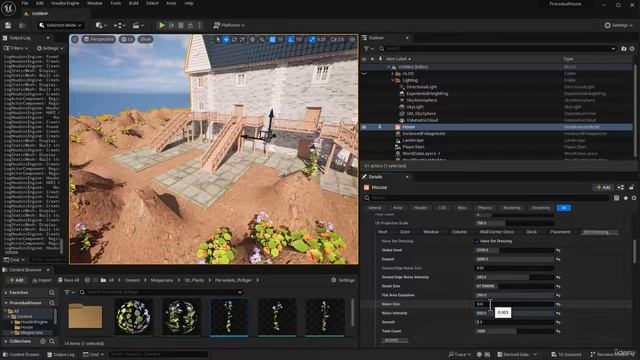Open the Tools menu
This screenshot has height=360, width=640.
click(116, 3)
